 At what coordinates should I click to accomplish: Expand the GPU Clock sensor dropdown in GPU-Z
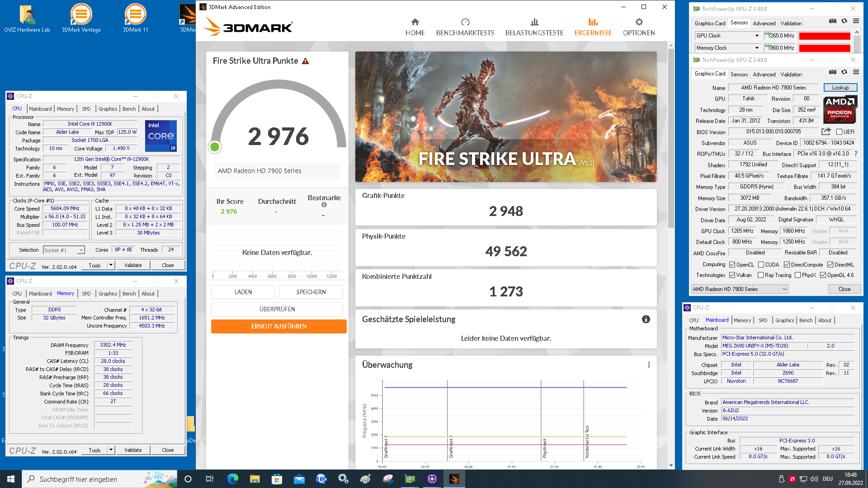click(x=756, y=36)
